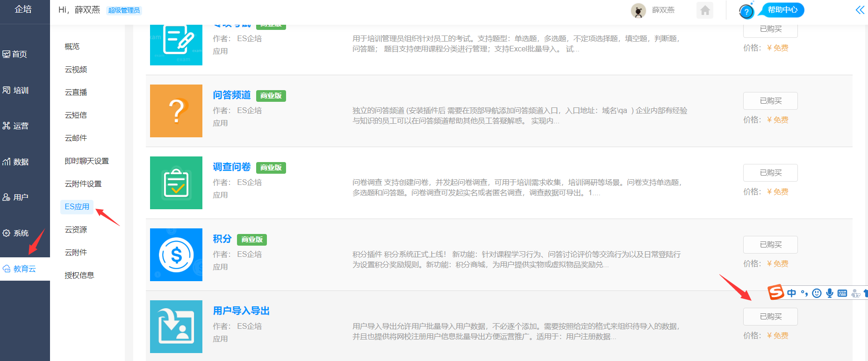
Task: Go to 云视频 submenu item
Action: [76, 70]
